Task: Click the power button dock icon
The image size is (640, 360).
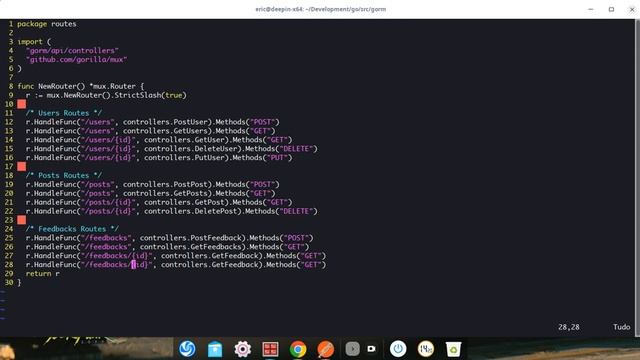Action: point(398,349)
